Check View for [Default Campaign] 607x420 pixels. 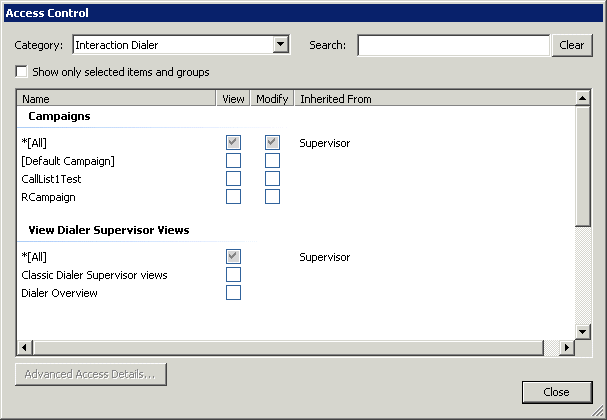pyautogui.click(x=233, y=161)
